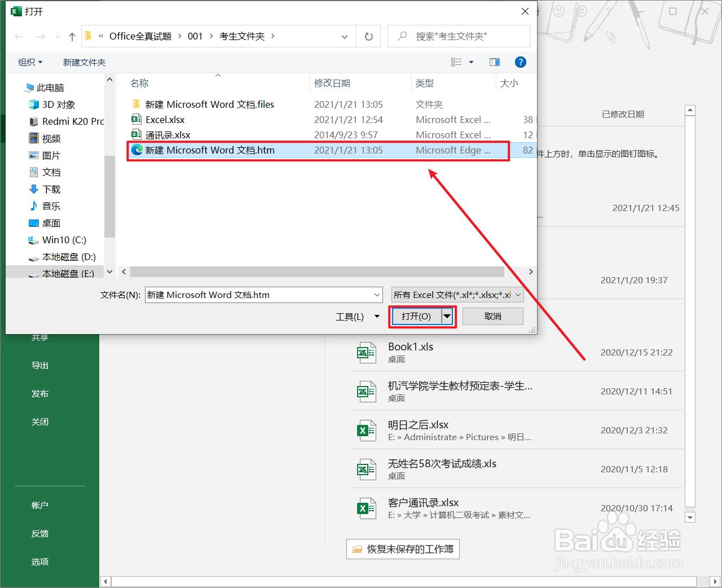Move left with the file list scrollbar arrow

point(124,272)
